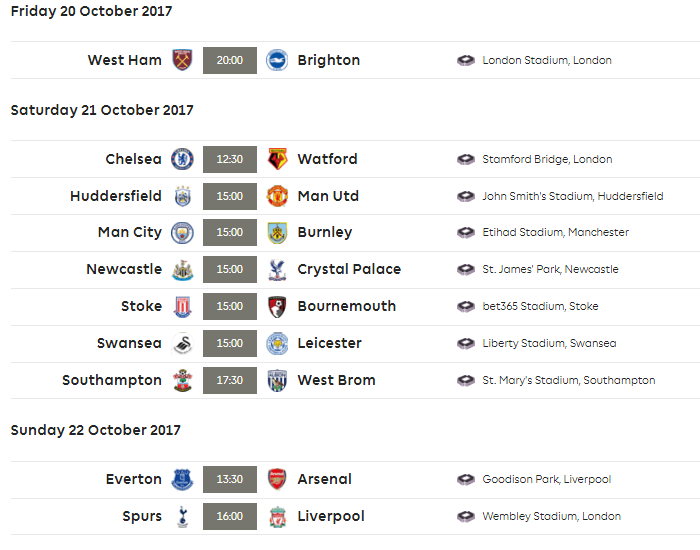
Task: Open the Huddersfield team name link
Action: [x=116, y=196]
